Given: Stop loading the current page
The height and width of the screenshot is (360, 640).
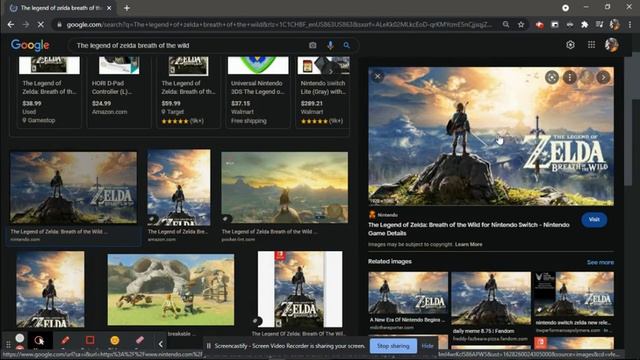Looking at the screenshot, I should click(x=40, y=25).
